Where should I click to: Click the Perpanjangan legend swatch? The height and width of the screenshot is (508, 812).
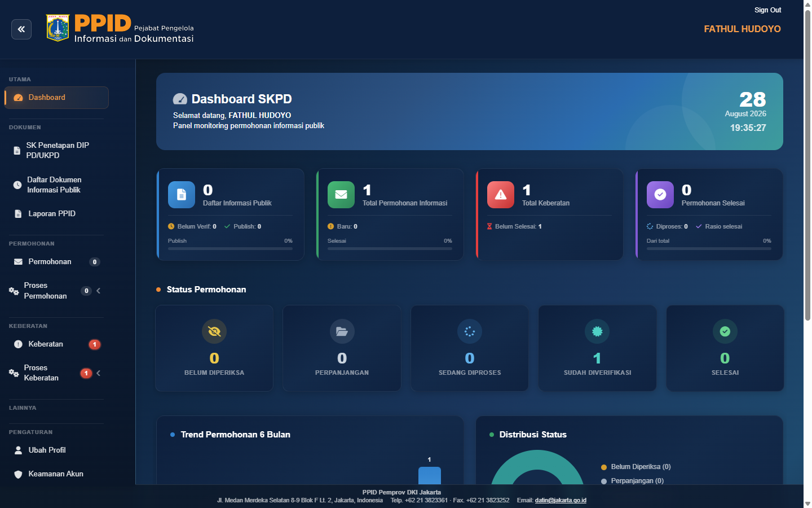(x=604, y=481)
